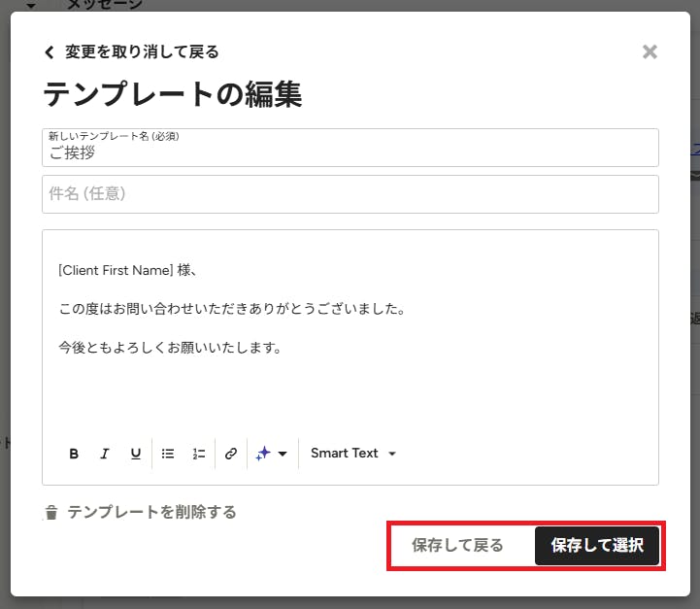The width and height of the screenshot is (700, 609).
Task: Click the テンプレートの編集 heading
Action: [x=173, y=94]
